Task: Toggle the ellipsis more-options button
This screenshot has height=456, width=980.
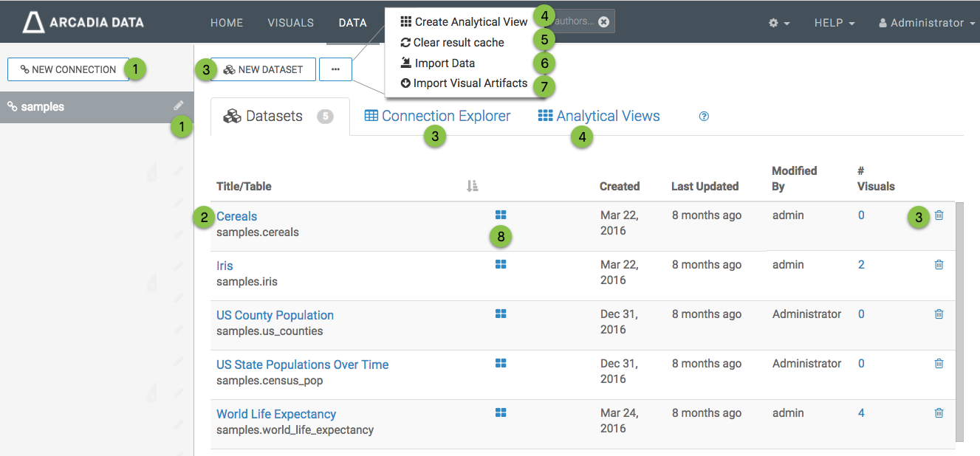Action: tap(335, 69)
